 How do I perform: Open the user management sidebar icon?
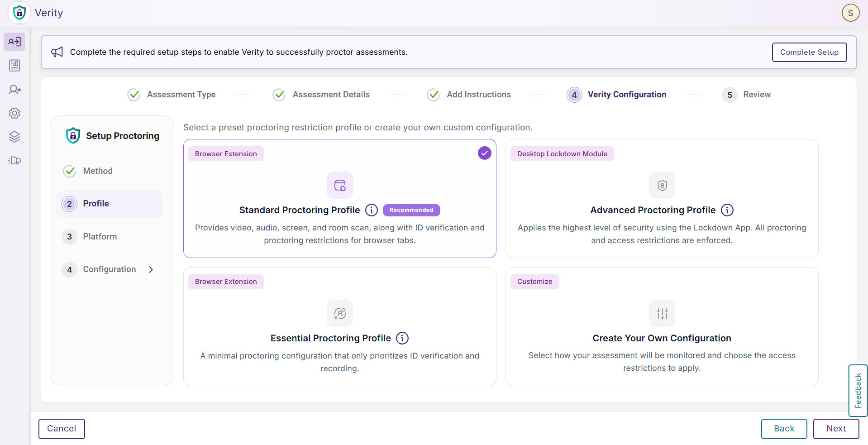click(14, 89)
